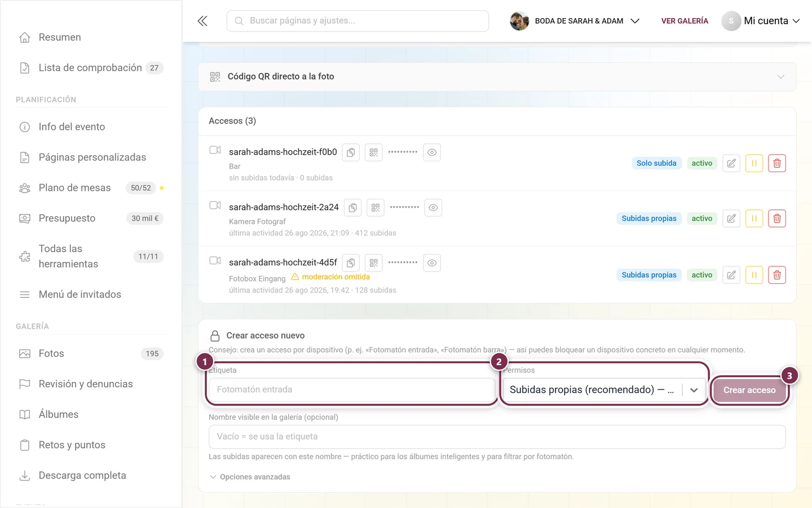Viewport: 812px width, 508px height.
Task: Collapse the sidebar with double-chevron icon
Action: pyautogui.click(x=202, y=21)
